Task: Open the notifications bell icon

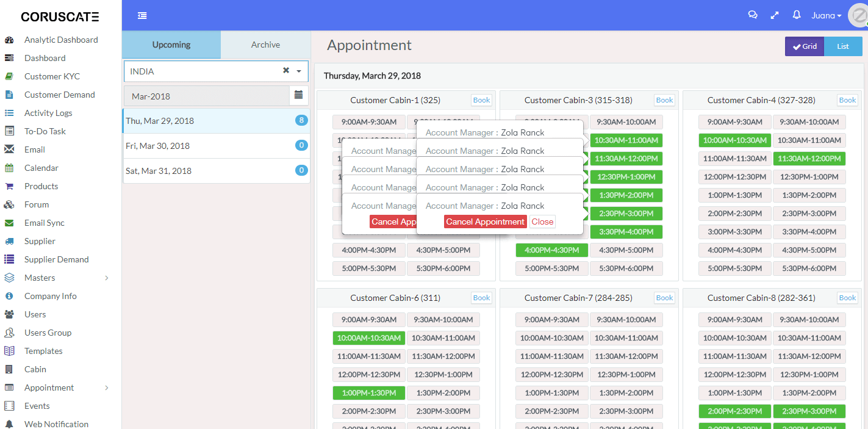Action: tap(797, 15)
